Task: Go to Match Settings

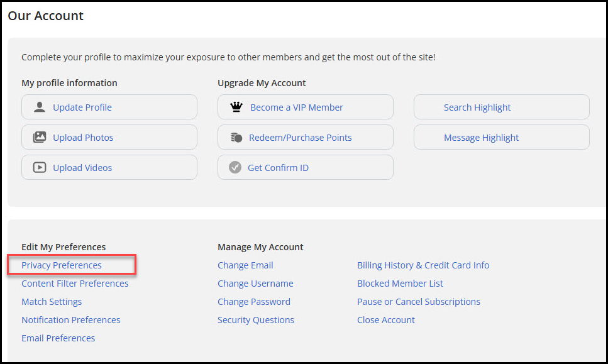Action: 52,302
